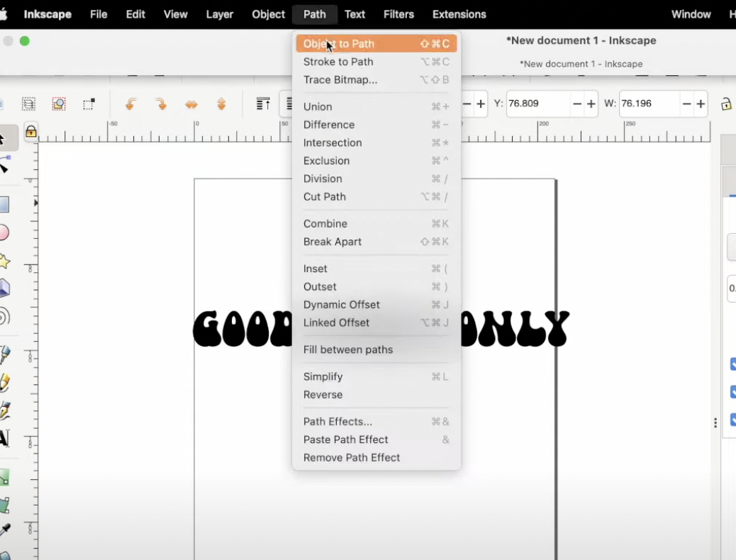Toggle the lock ratio padlock beside W field
The image size is (736, 560).
[725, 104]
